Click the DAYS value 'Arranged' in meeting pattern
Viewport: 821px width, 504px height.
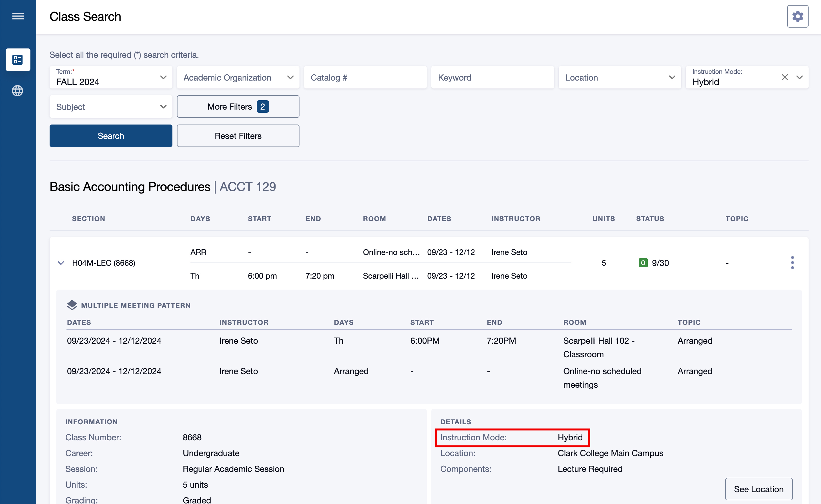click(351, 371)
